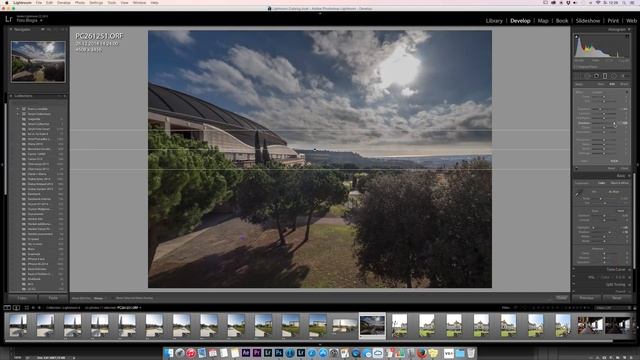Switch to the Map module
Image resolution: width=640 pixels, height=360 pixels.
(543, 20)
